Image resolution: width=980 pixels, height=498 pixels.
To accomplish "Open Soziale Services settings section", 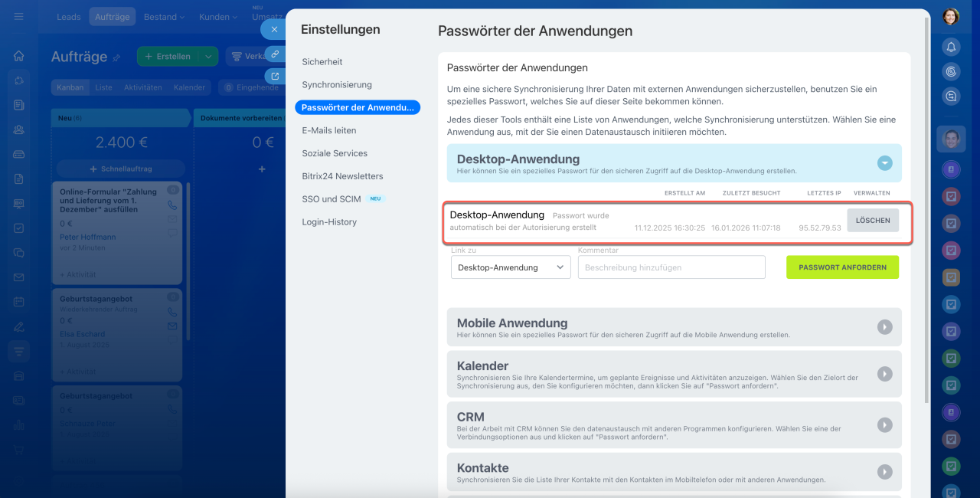I will tap(335, 153).
